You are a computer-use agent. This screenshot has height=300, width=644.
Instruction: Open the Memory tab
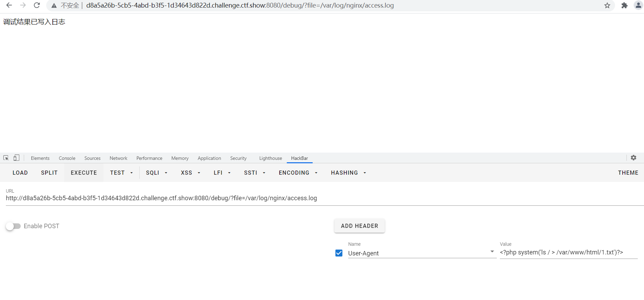click(x=180, y=158)
